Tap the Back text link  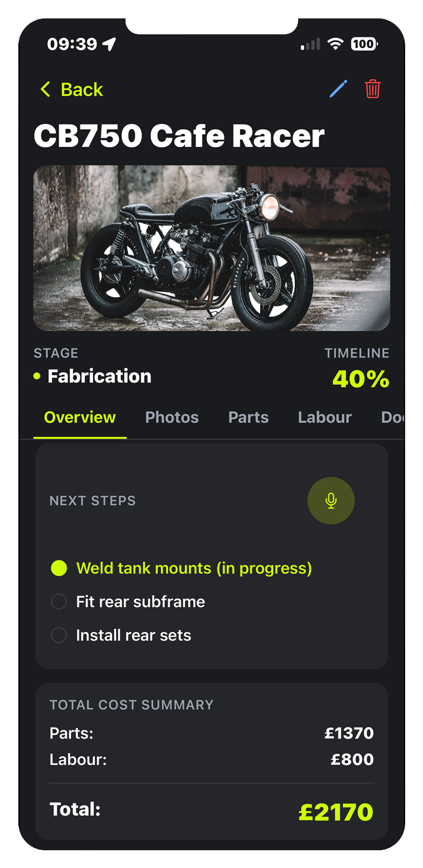coord(82,90)
